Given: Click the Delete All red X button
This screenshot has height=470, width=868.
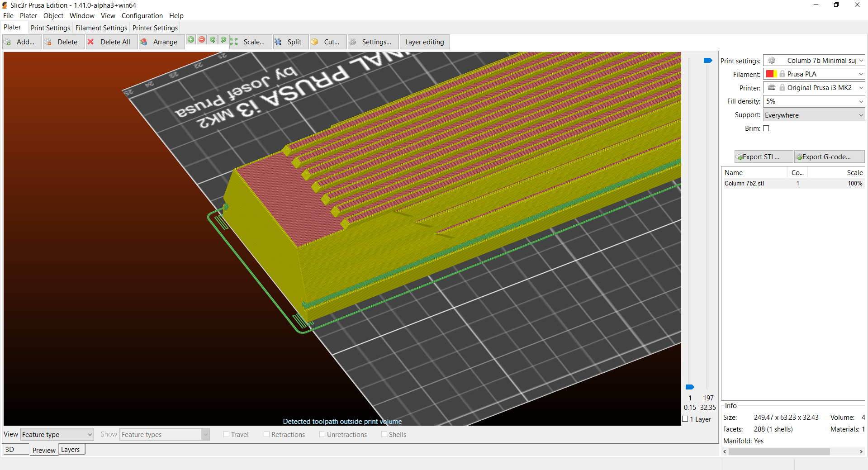Looking at the screenshot, I should [x=112, y=42].
